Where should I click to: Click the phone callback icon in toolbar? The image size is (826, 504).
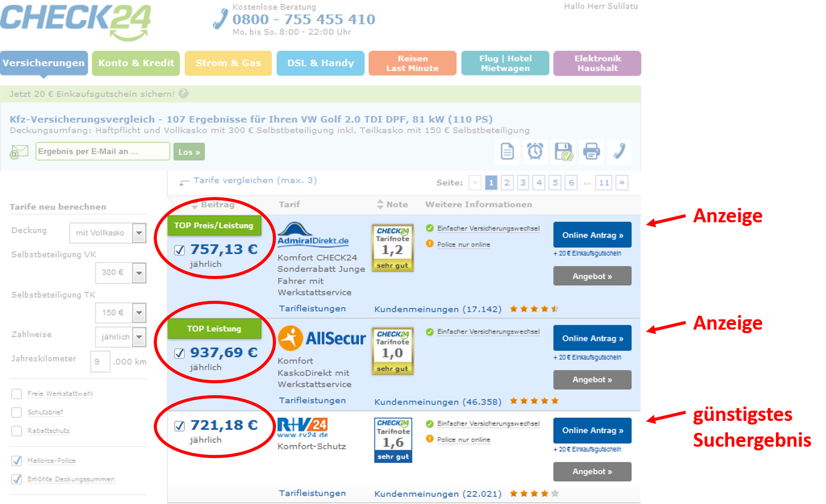tap(619, 152)
